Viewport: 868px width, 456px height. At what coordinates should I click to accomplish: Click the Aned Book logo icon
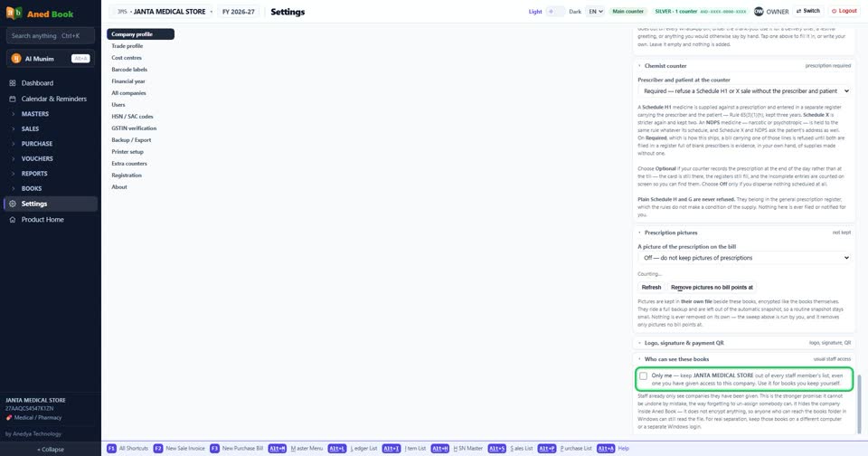[x=14, y=13]
